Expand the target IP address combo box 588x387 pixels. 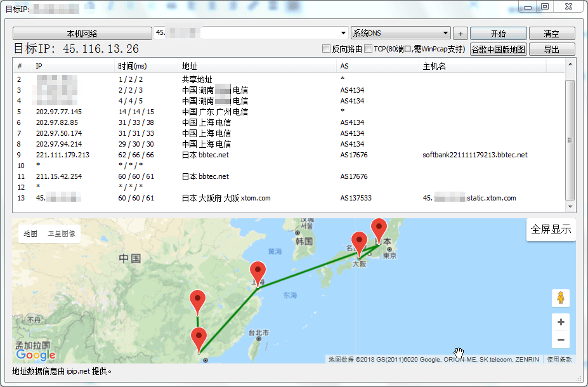point(343,33)
